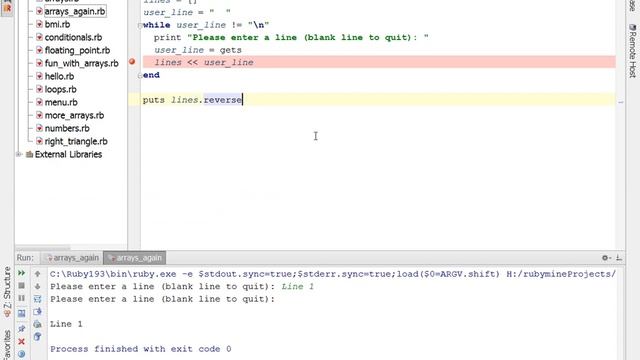640x360 pixels.
Task: Print the console output
Action: coord(38,324)
